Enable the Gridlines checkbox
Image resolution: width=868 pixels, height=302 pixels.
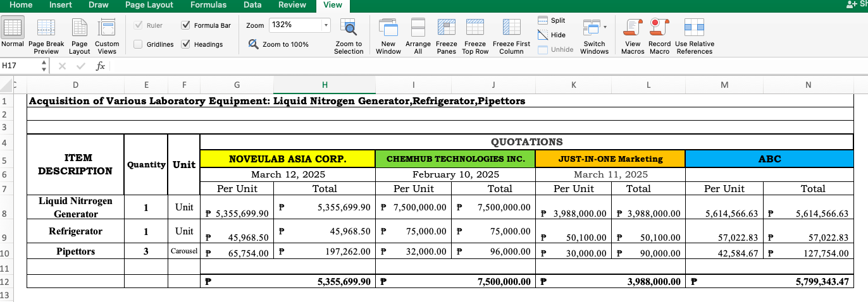tap(138, 44)
